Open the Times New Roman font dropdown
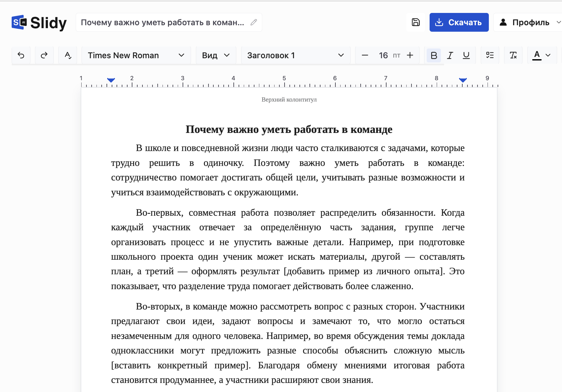The height and width of the screenshot is (392, 562). point(136,55)
